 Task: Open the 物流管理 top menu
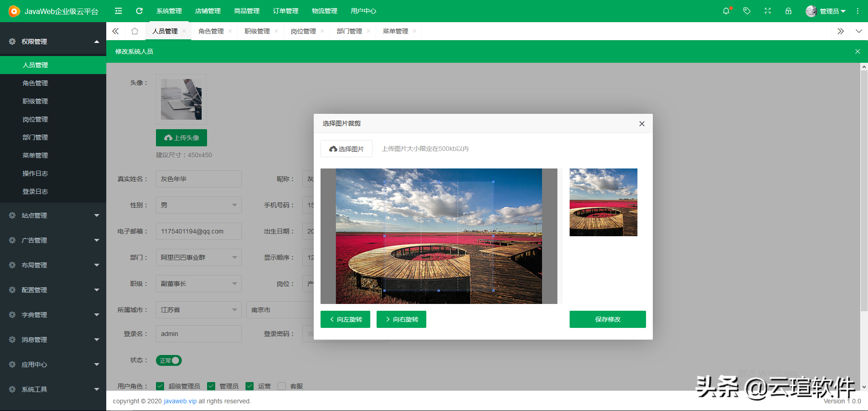[325, 11]
